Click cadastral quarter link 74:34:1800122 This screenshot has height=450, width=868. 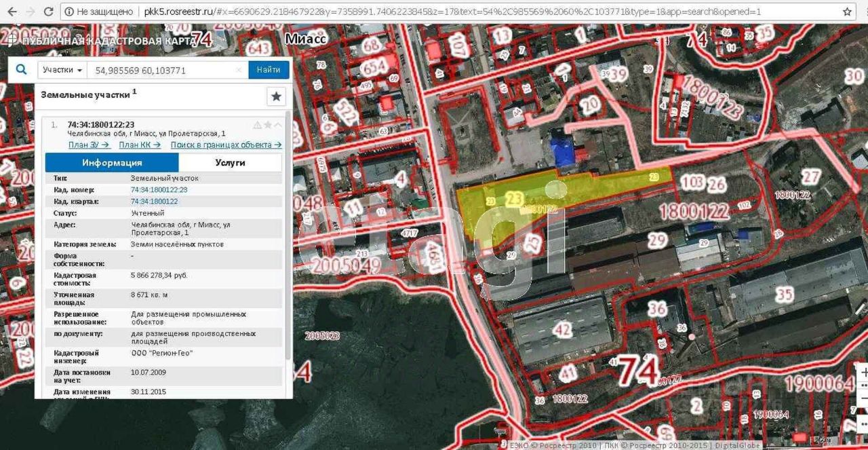[x=154, y=202]
